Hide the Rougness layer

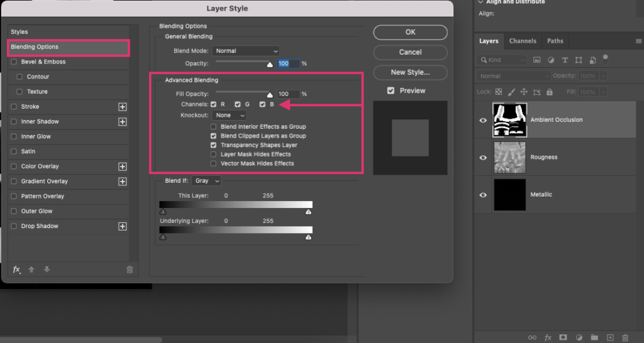point(483,158)
